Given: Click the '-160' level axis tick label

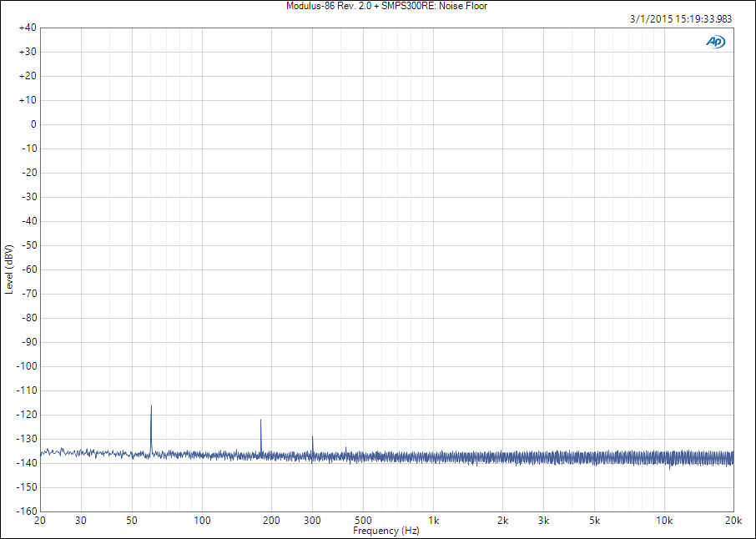Looking at the screenshot, I should [x=27, y=511].
